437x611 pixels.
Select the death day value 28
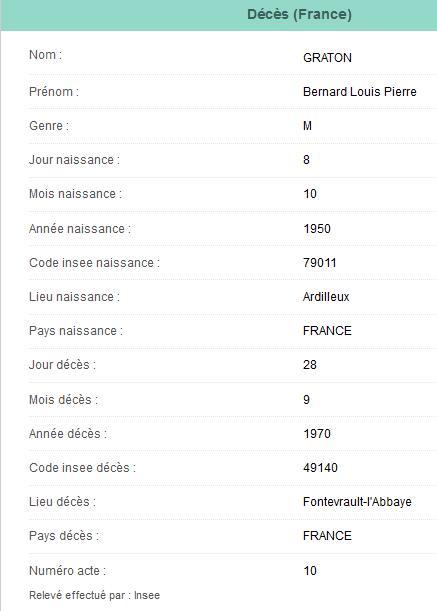point(310,365)
